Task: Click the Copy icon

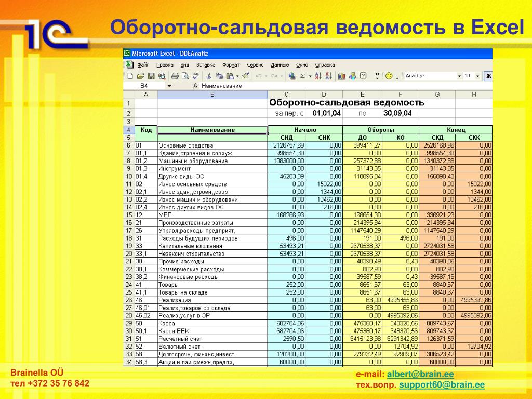Action: click(219, 76)
